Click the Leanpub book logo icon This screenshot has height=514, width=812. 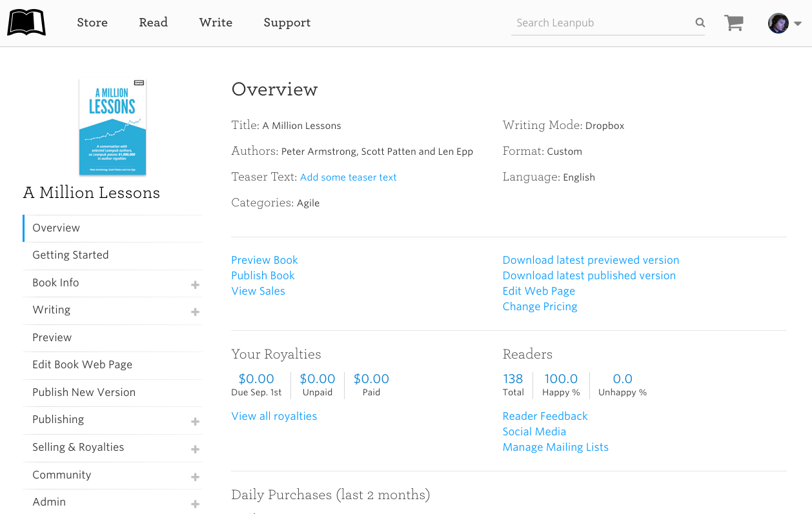pos(26,23)
